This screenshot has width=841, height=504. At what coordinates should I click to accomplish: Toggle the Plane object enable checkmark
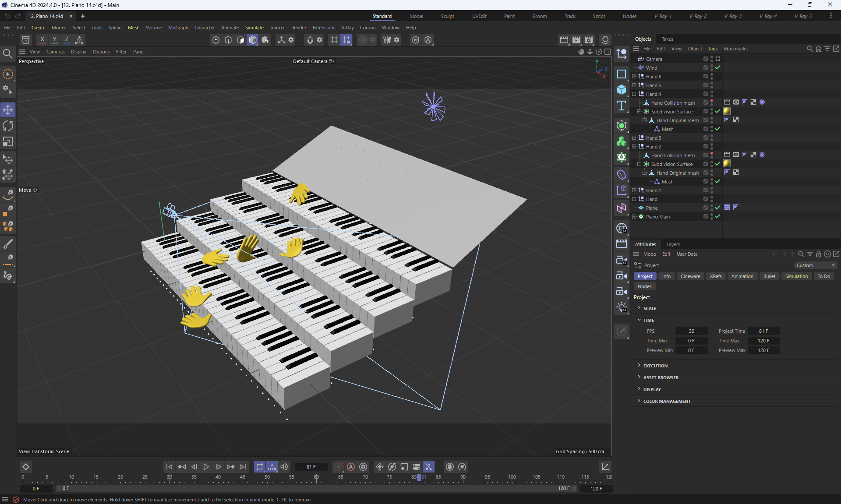pyautogui.click(x=717, y=208)
